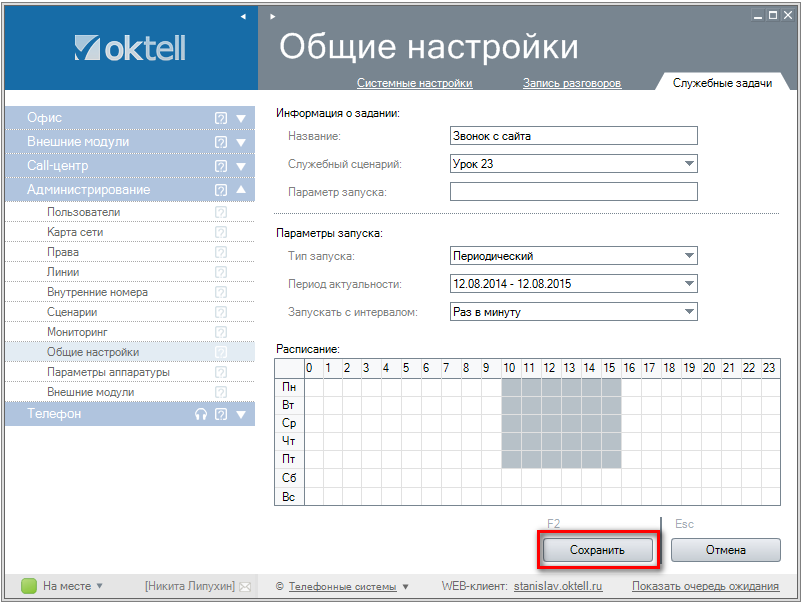Click the envelope icon near Никита Липухин
This screenshot has width=803, height=603.
tap(244, 586)
